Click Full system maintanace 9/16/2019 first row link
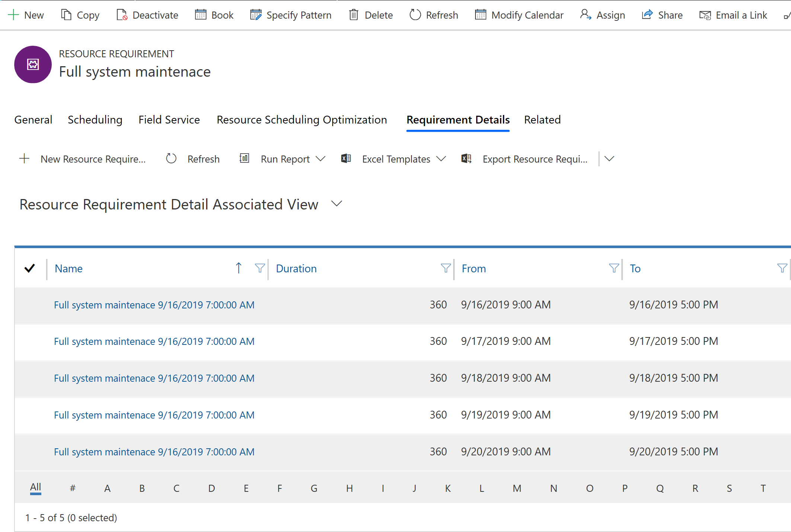 pos(154,304)
